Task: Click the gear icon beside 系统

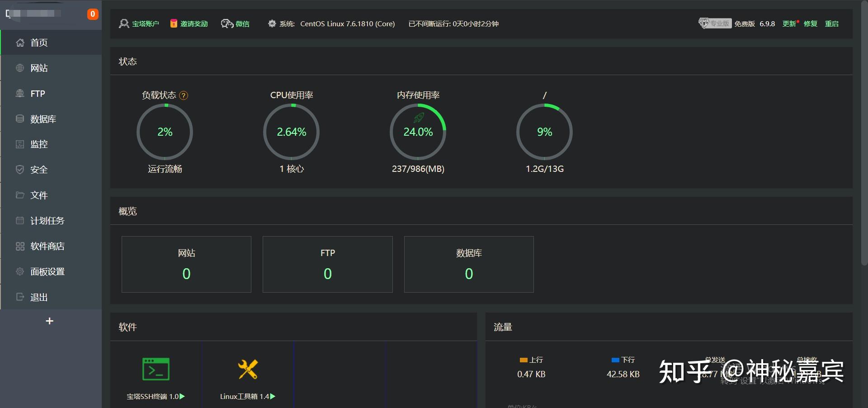Action: [272, 24]
